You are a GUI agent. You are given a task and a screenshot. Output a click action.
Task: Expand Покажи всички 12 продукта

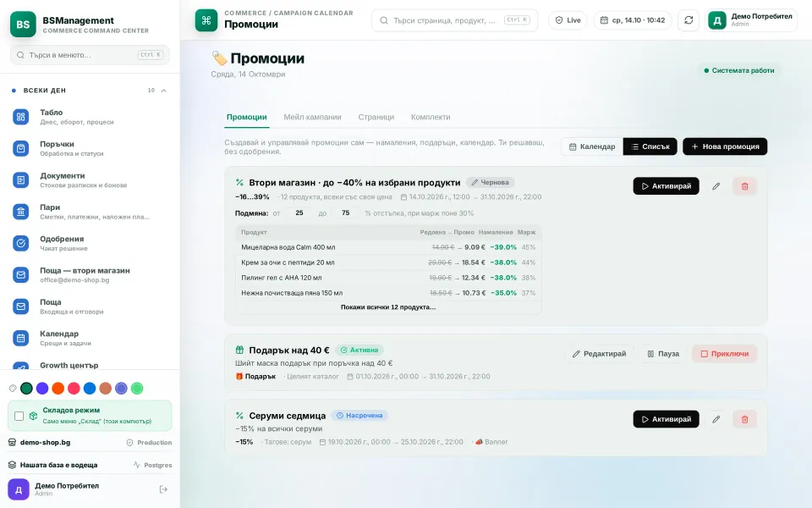point(388,306)
